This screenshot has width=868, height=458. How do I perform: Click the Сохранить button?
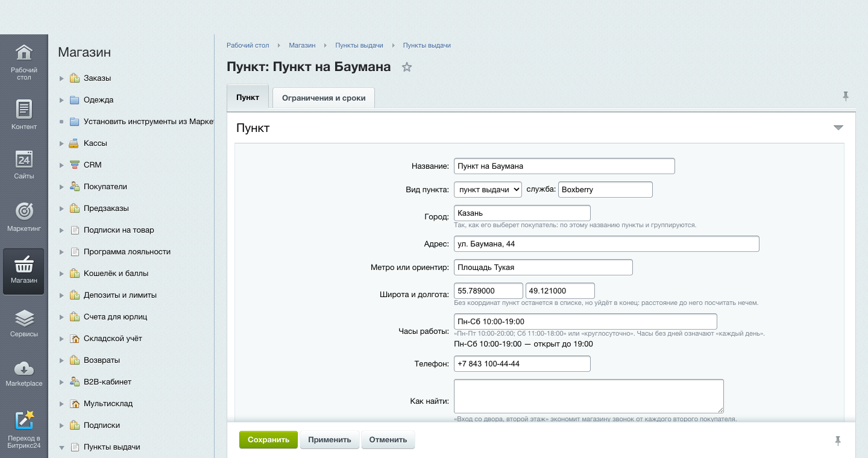tap(268, 440)
